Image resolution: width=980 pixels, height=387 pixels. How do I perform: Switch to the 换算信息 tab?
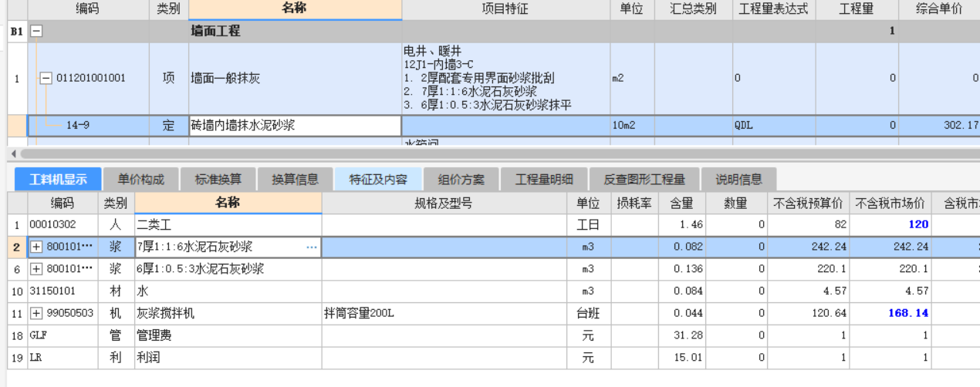tap(295, 180)
